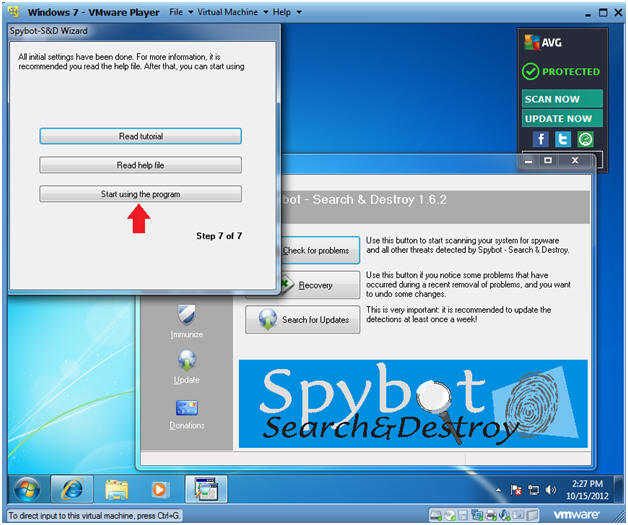Launch Internet Explorer from taskbar
Viewport: 628px width, 525px height.
click(x=72, y=489)
